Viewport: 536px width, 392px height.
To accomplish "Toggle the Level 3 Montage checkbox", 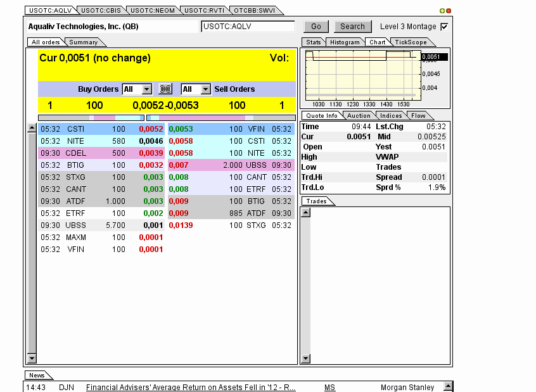I will pyautogui.click(x=444, y=27).
